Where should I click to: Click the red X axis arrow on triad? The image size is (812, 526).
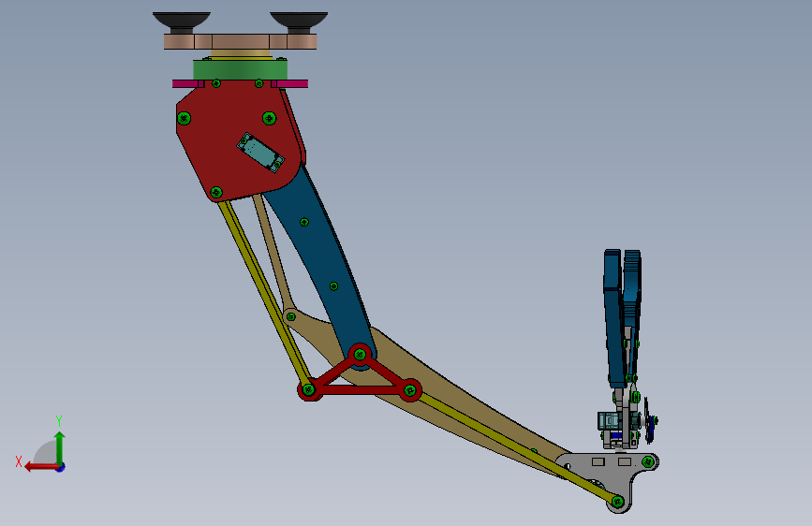[x=41, y=467]
